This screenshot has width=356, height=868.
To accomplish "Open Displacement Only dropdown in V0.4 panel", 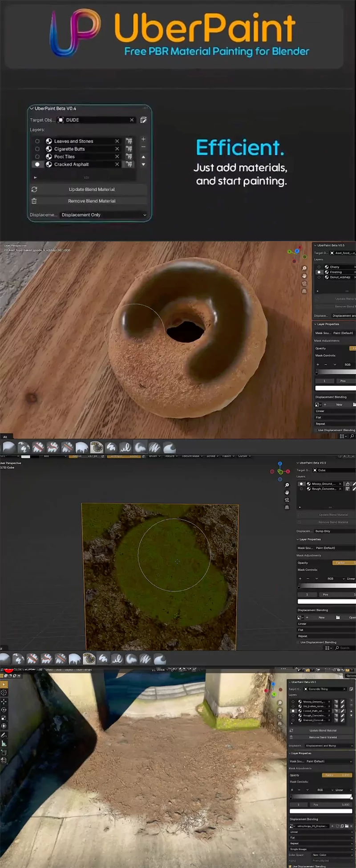I will (104, 215).
